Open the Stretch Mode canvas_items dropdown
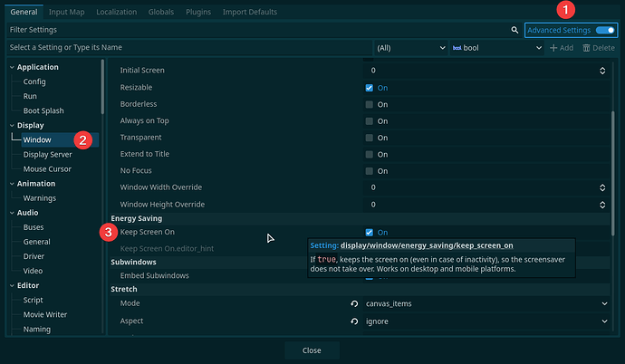Screen dimensions: 625x364 (486, 303)
